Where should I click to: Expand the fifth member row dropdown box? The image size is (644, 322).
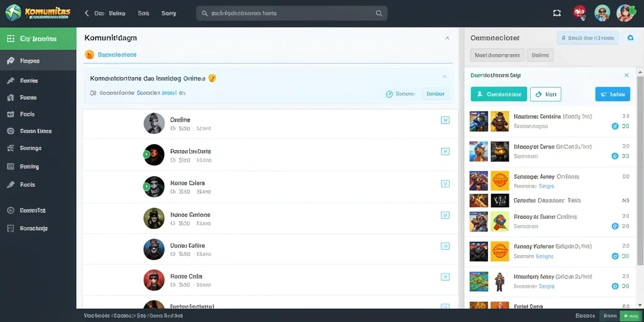(x=445, y=246)
